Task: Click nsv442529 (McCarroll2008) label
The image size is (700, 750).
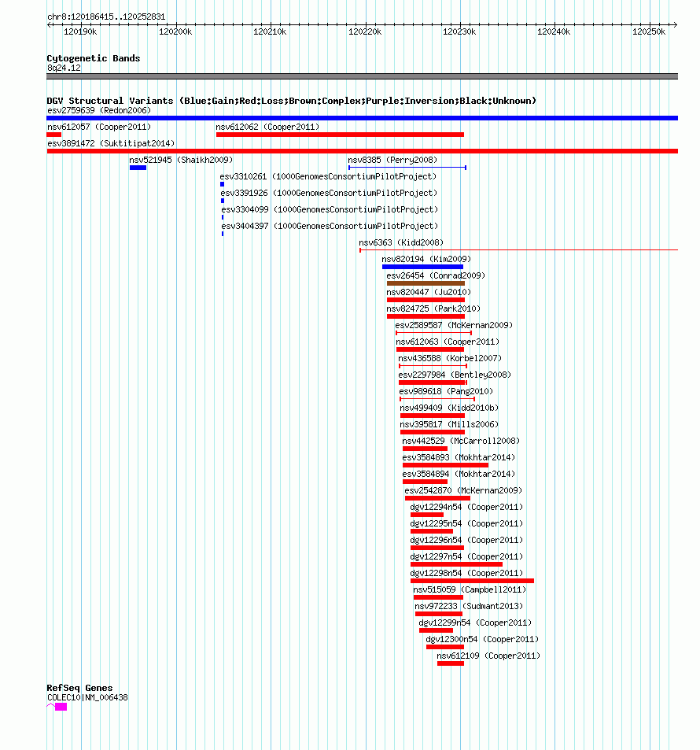Action: pyautogui.click(x=461, y=441)
